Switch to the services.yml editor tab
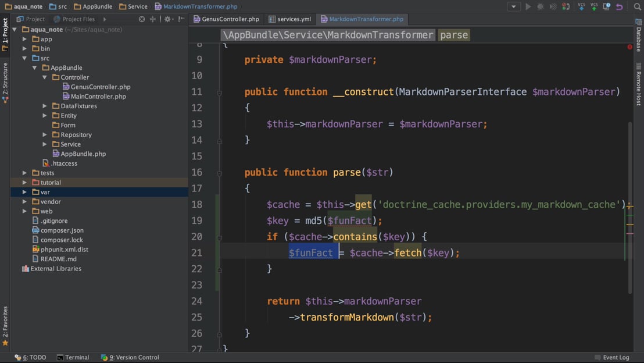 pyautogui.click(x=289, y=19)
